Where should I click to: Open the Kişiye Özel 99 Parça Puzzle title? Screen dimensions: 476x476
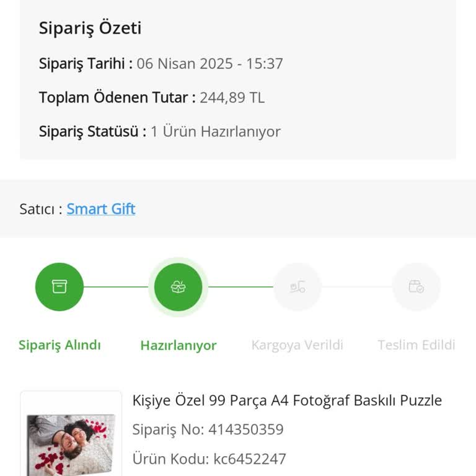tap(287, 400)
